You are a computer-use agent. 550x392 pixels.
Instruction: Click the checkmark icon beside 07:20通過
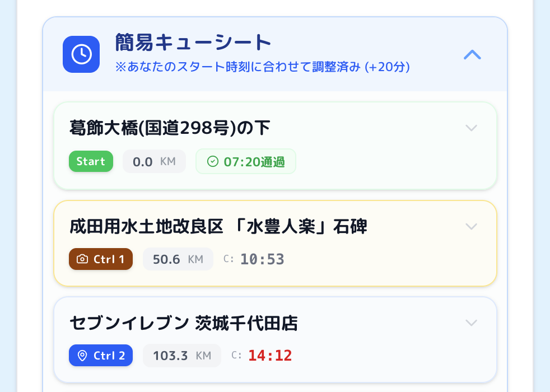(212, 162)
